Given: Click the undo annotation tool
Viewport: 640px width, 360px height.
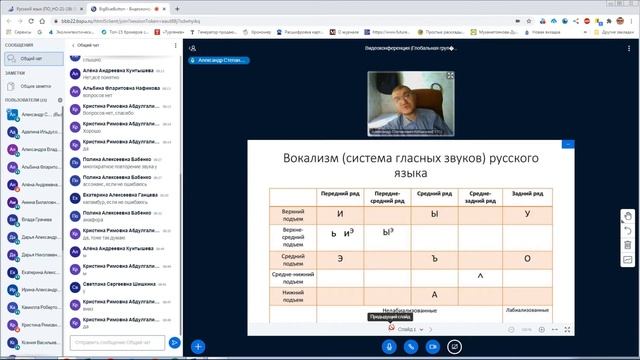Looking at the screenshot, I should [628, 231].
